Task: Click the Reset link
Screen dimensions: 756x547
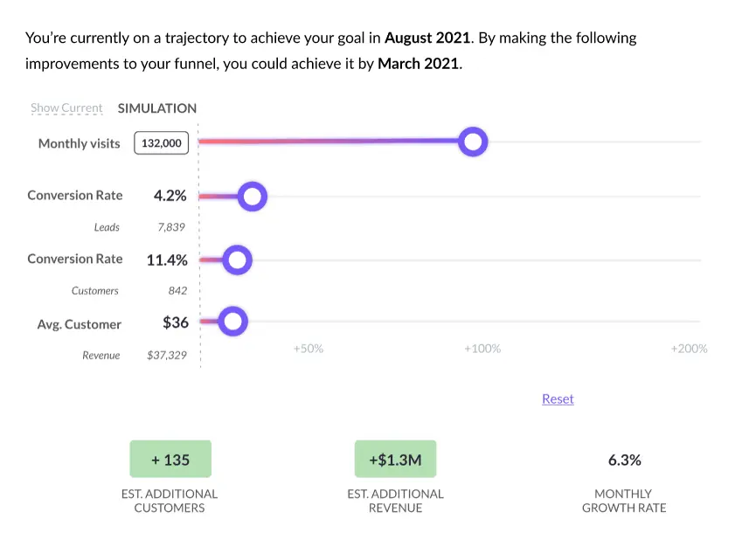Action: (558, 398)
